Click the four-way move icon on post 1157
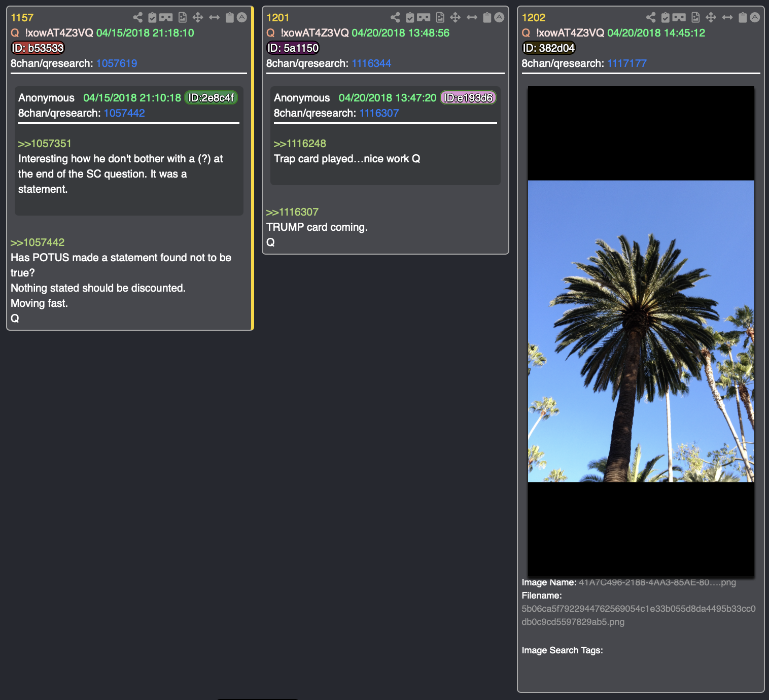769x700 pixels. (198, 18)
